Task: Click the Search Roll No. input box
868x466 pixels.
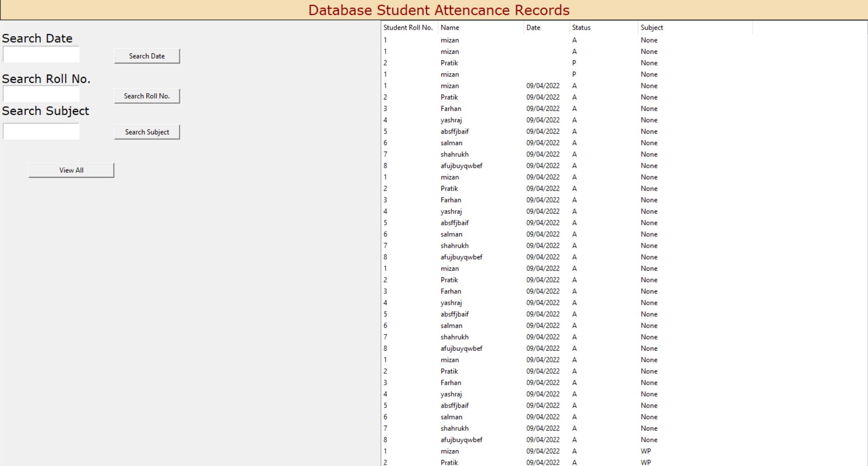Action: 41,94
